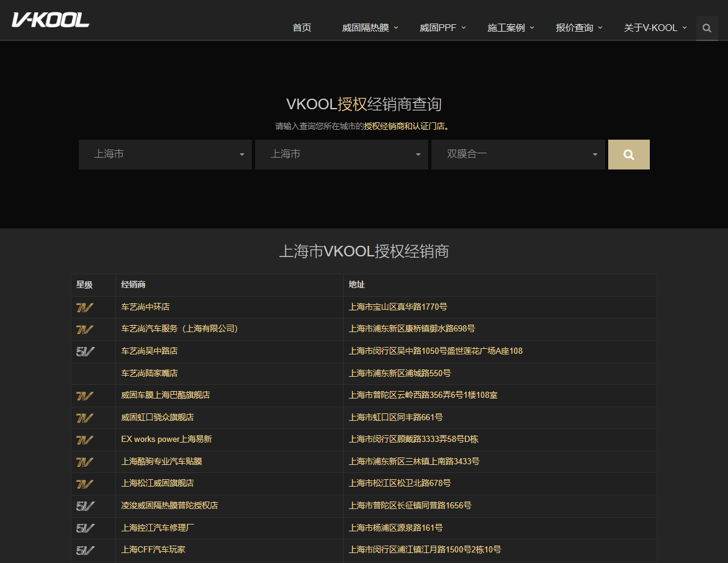Expand the 威固隔热膜 navigation menu
Image resolution: width=728 pixels, height=563 pixels.
tap(370, 28)
